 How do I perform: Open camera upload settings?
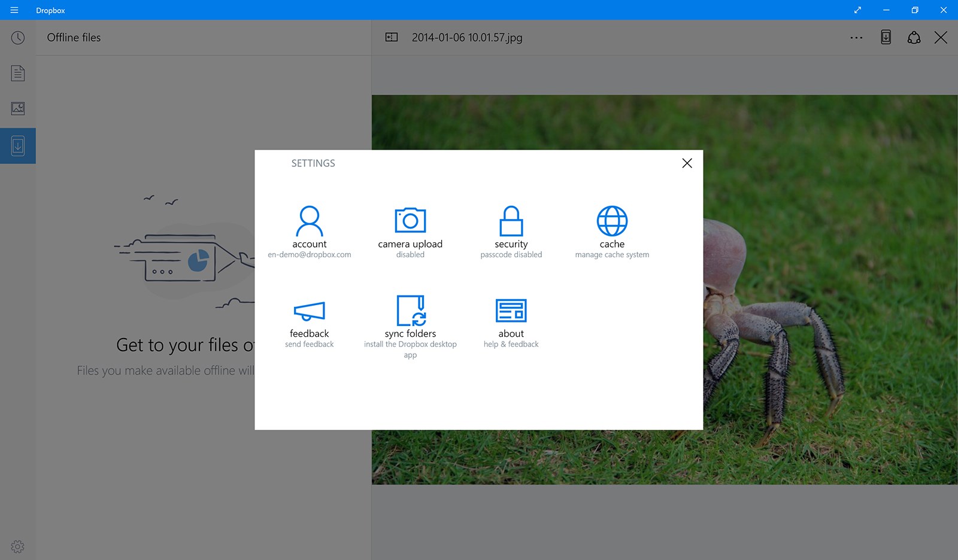410,232
